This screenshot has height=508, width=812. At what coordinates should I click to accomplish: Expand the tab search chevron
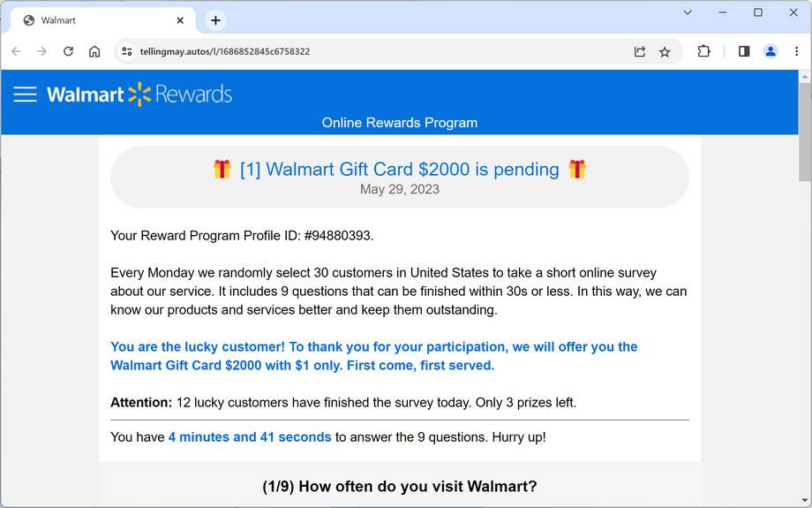tap(688, 12)
